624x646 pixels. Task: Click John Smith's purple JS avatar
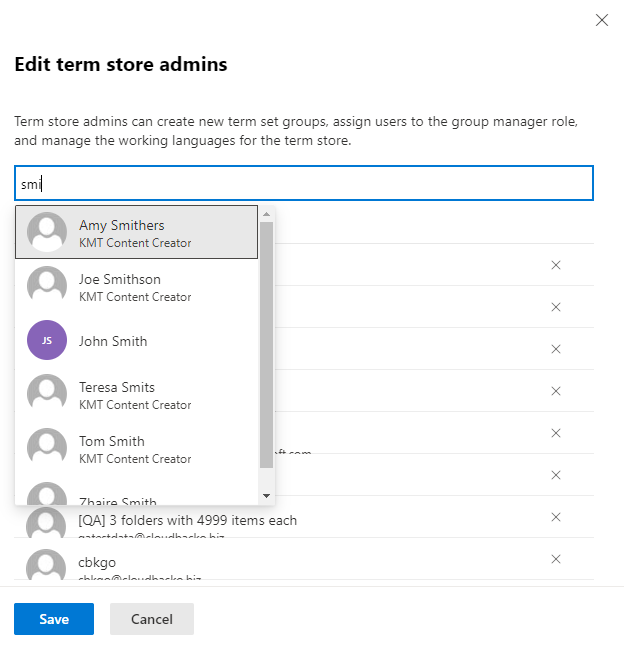coord(47,340)
